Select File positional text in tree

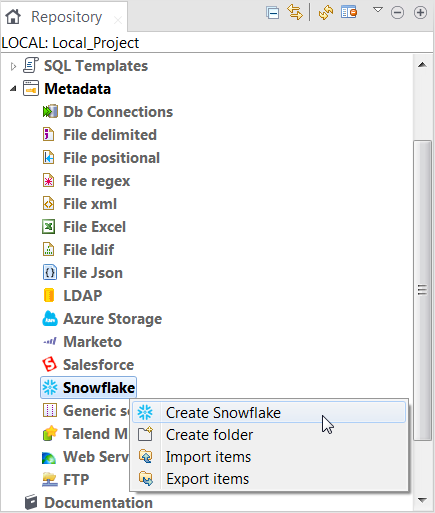(x=112, y=158)
